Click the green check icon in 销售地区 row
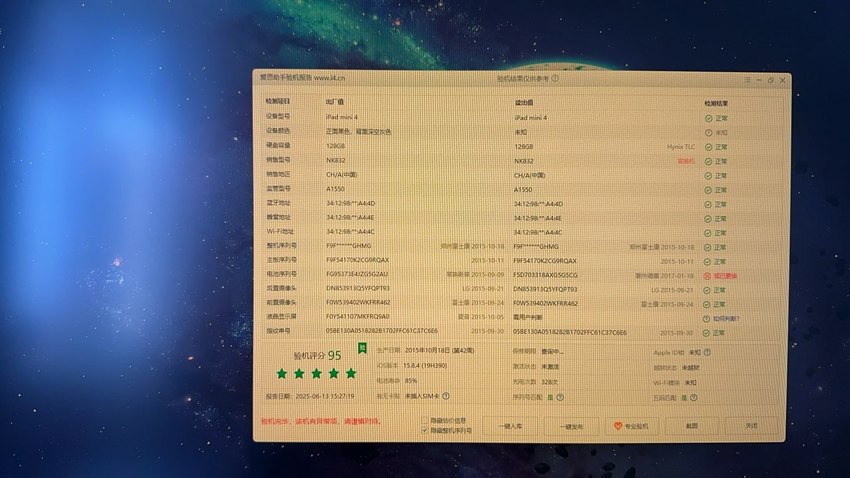850x478 pixels. tap(708, 176)
